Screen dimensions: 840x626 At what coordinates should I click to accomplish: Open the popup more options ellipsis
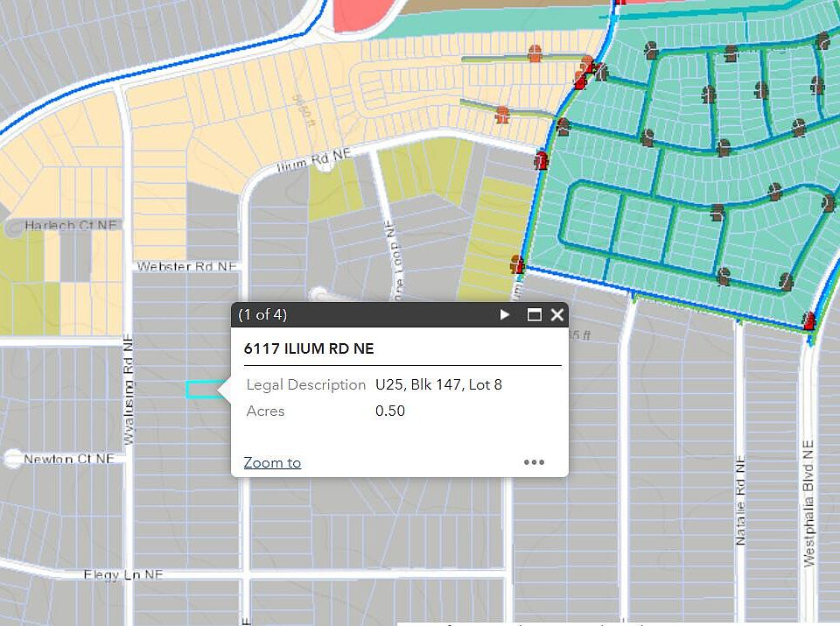click(x=534, y=462)
